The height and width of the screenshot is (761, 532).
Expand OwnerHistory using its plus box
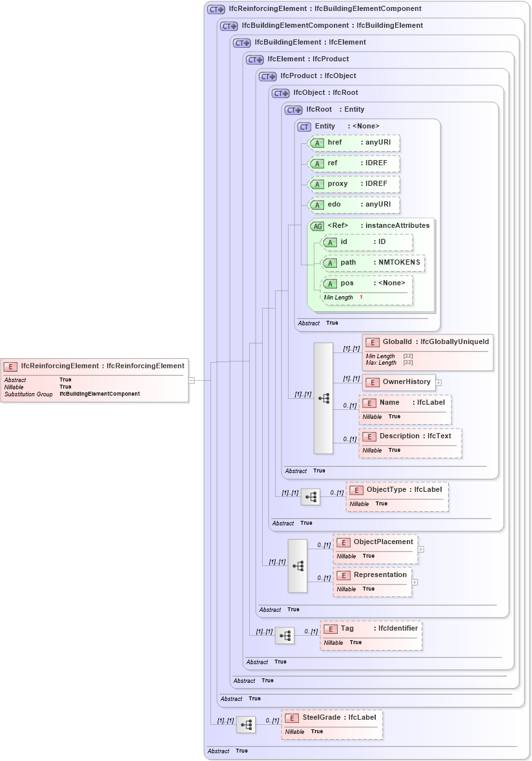click(x=438, y=382)
